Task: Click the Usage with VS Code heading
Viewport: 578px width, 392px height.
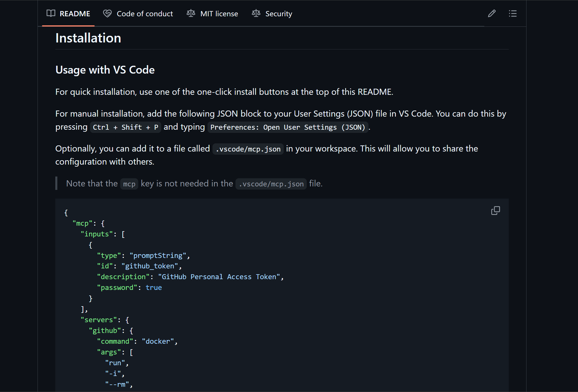Action: coord(105,70)
